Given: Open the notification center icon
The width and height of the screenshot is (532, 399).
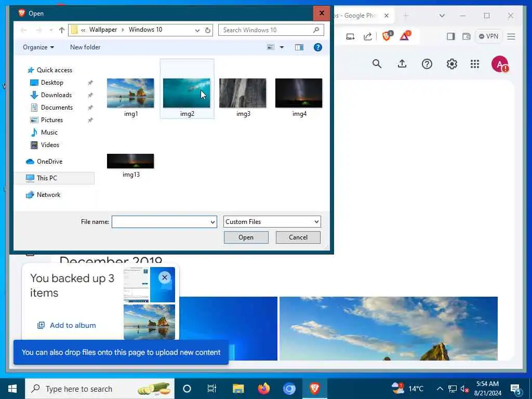Looking at the screenshot, I should 516,389.
